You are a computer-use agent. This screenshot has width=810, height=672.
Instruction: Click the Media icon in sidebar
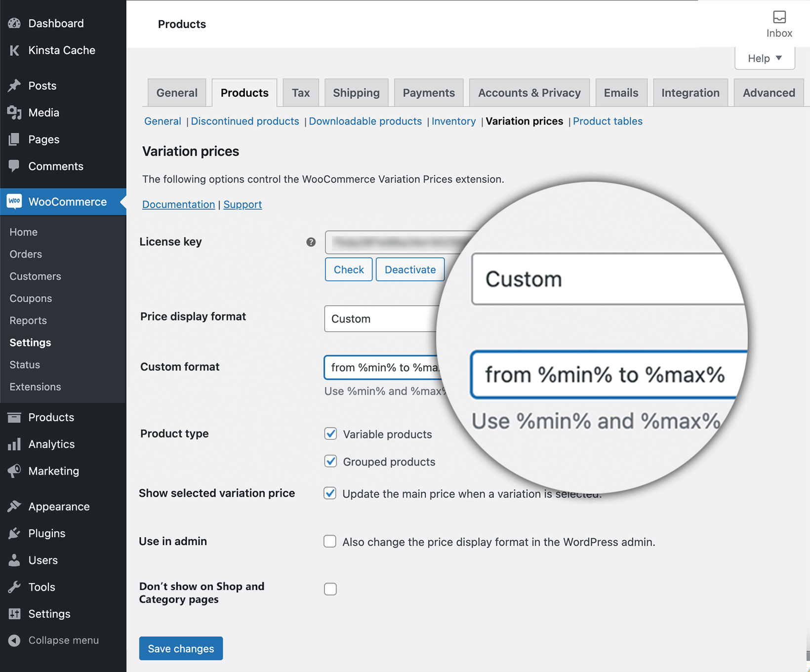coord(14,113)
